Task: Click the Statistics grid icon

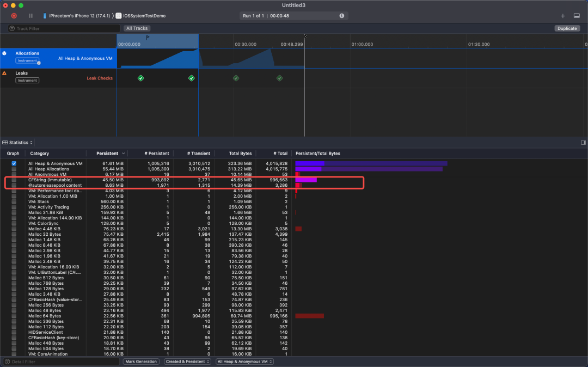Action: (x=5, y=143)
